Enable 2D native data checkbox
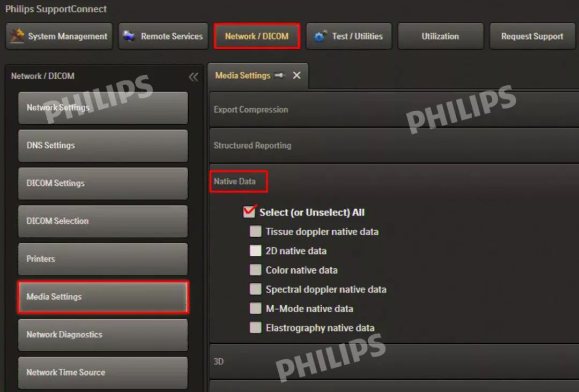 [x=256, y=251]
